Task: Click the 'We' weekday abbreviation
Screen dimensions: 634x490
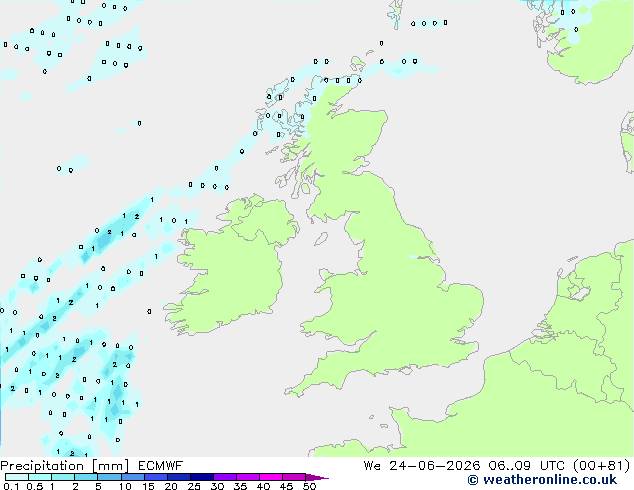Action: [x=372, y=466]
